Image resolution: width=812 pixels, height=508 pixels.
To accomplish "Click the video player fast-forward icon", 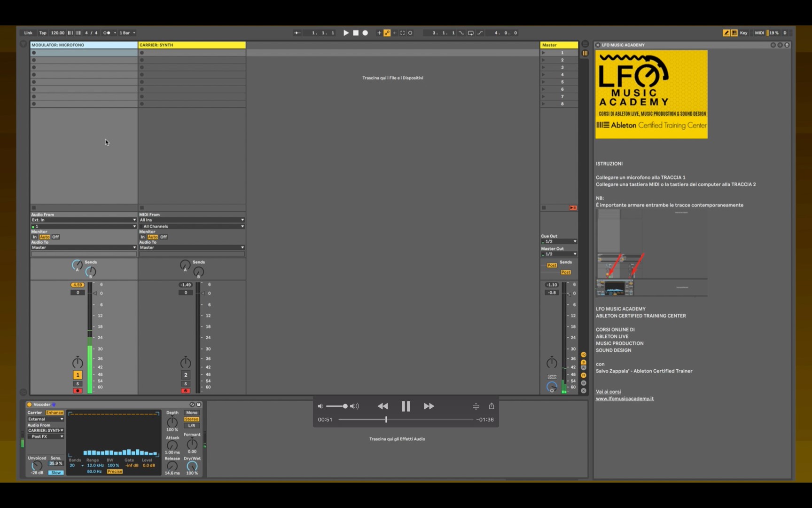I will coord(429,406).
